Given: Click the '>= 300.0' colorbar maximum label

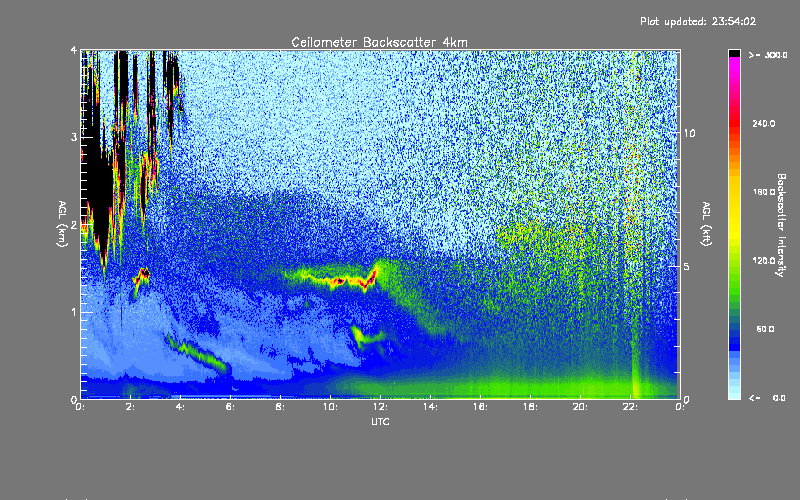Looking at the screenshot, I should (768, 55).
